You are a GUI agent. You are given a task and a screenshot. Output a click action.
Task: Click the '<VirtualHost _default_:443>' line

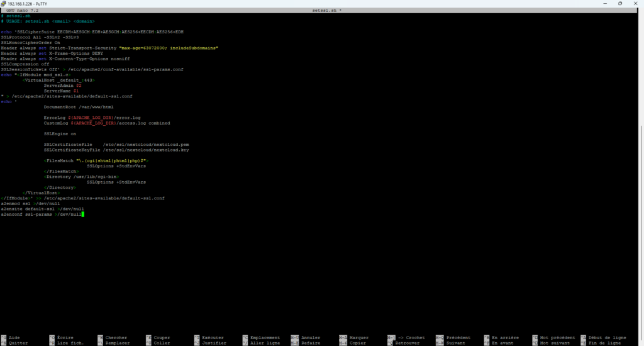(x=58, y=80)
